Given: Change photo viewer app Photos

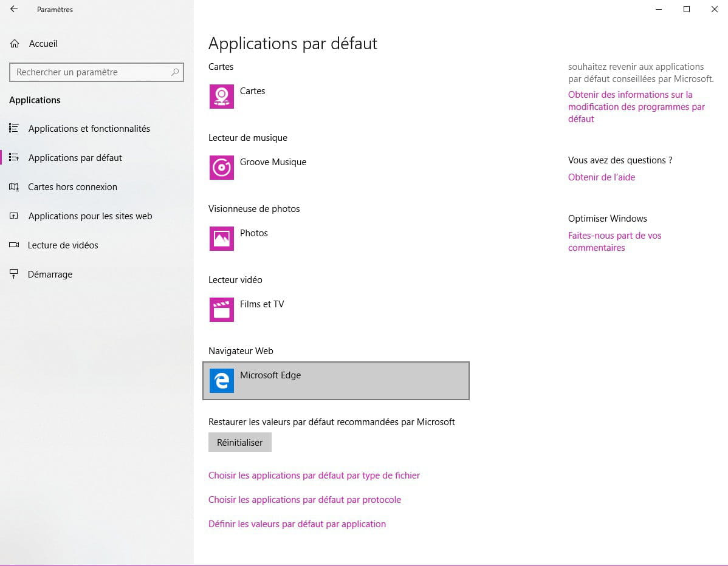Looking at the screenshot, I should coord(335,239).
